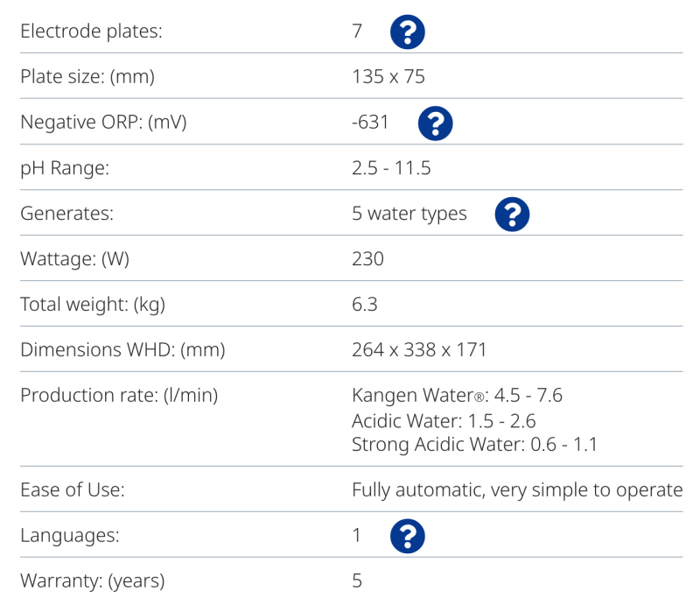Select the pH Range label

[x=65, y=168]
